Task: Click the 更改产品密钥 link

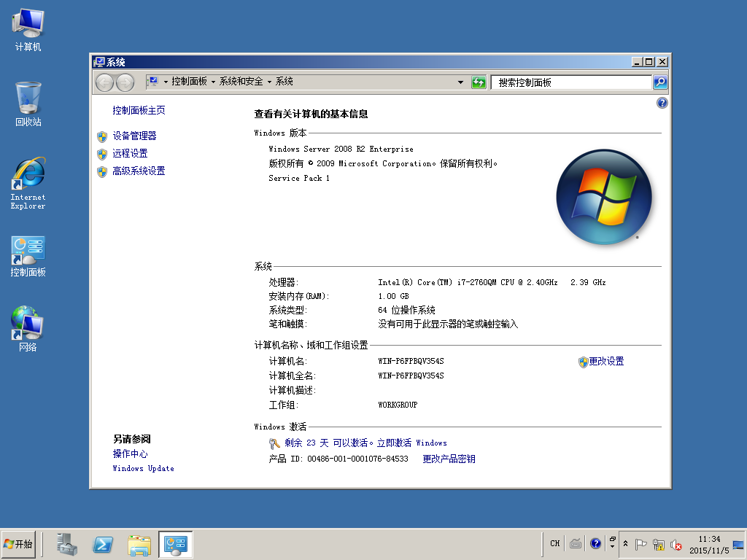Action: (x=449, y=459)
